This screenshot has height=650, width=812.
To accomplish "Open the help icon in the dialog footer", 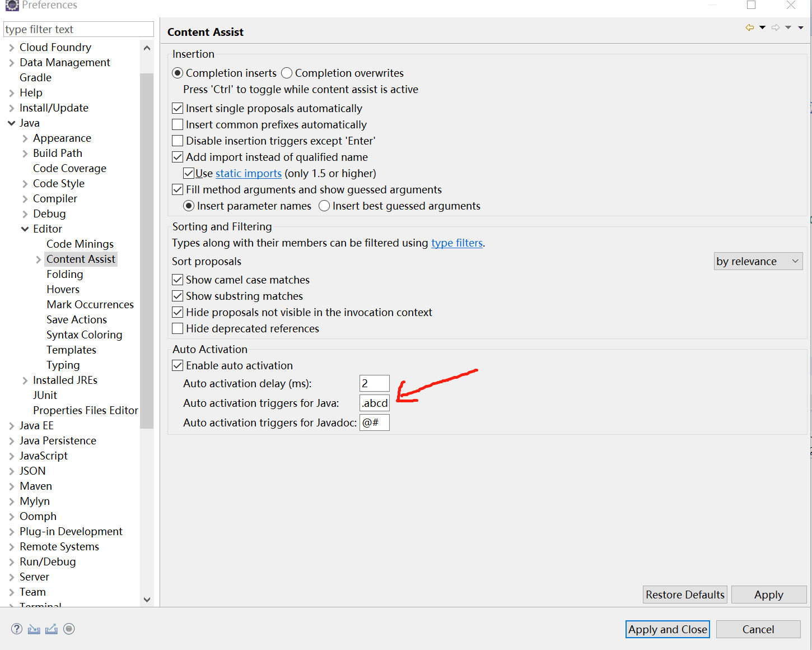I will pos(17,629).
